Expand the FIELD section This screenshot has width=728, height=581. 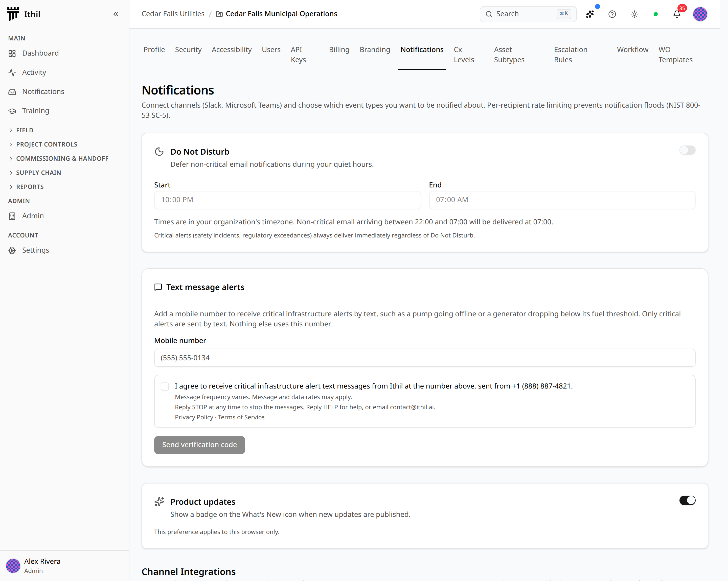coord(21,130)
